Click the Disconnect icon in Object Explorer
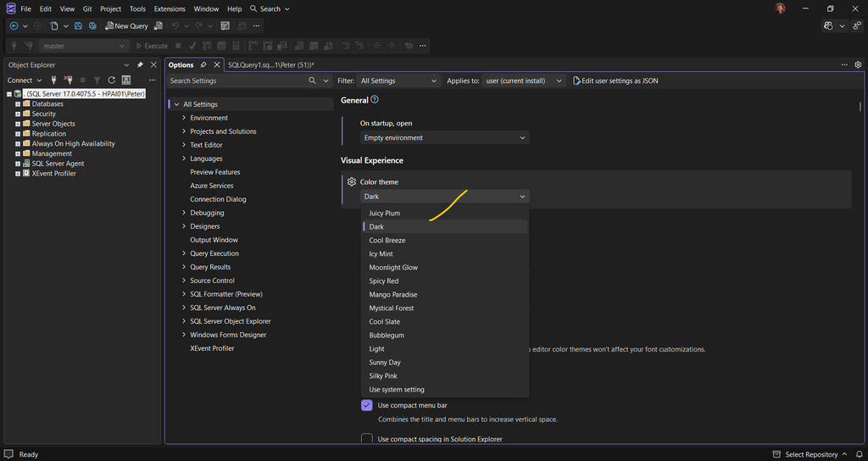Viewport: 868px width, 461px height. point(68,81)
